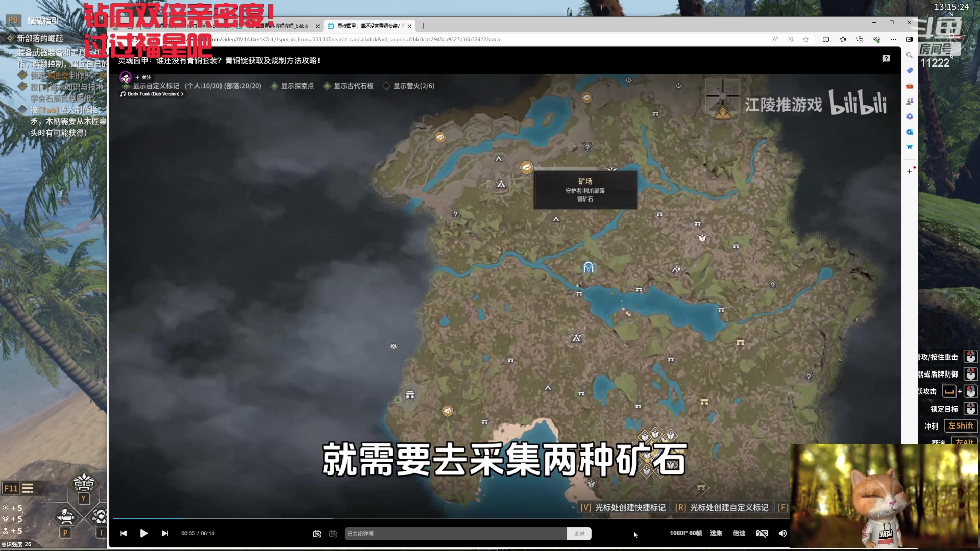
Task: Click the 关注 follow button
Action: tap(143, 77)
